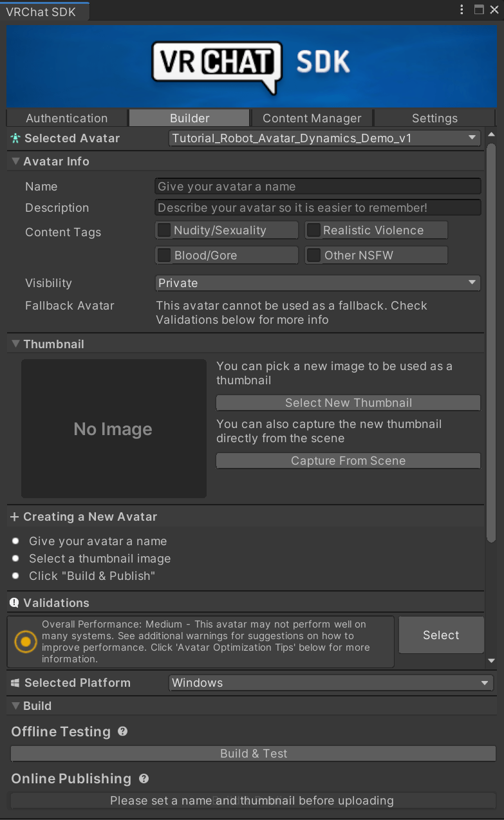Screen dimensions: 504x820
Task: Click the Validations heading text
Action: (56, 603)
